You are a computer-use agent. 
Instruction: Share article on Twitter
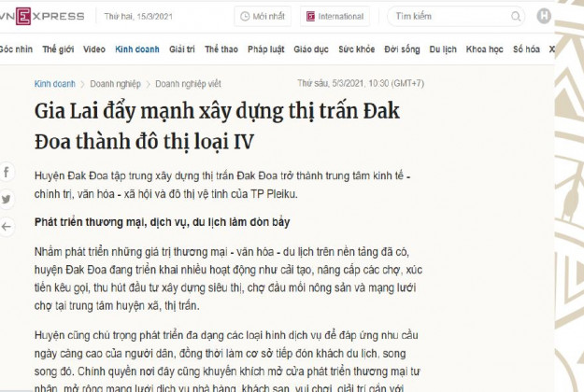tap(7, 199)
